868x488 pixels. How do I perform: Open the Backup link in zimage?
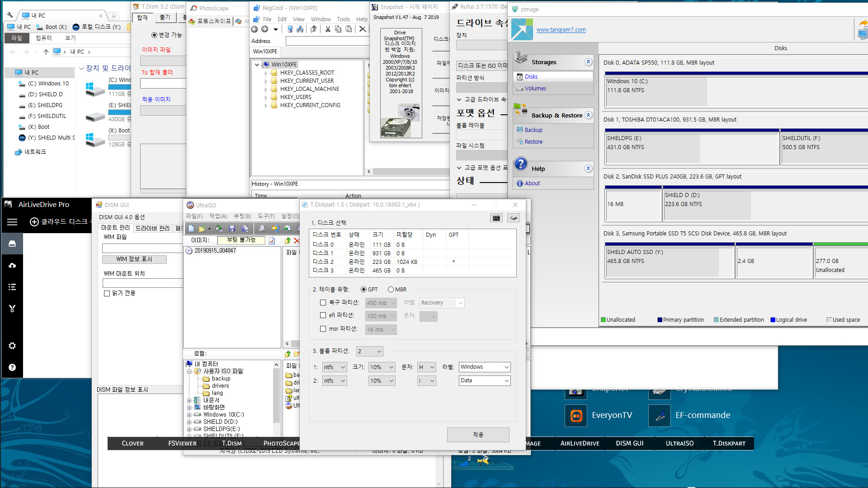533,130
